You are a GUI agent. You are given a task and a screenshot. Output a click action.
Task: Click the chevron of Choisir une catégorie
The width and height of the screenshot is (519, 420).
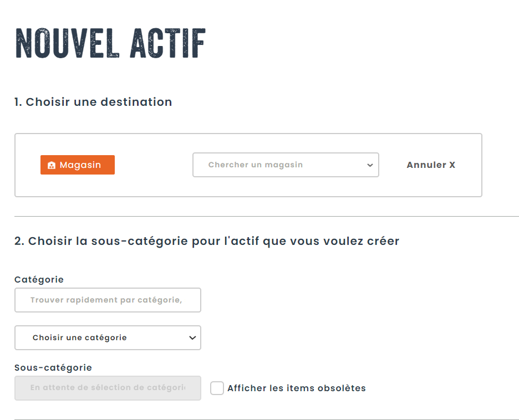click(x=192, y=337)
